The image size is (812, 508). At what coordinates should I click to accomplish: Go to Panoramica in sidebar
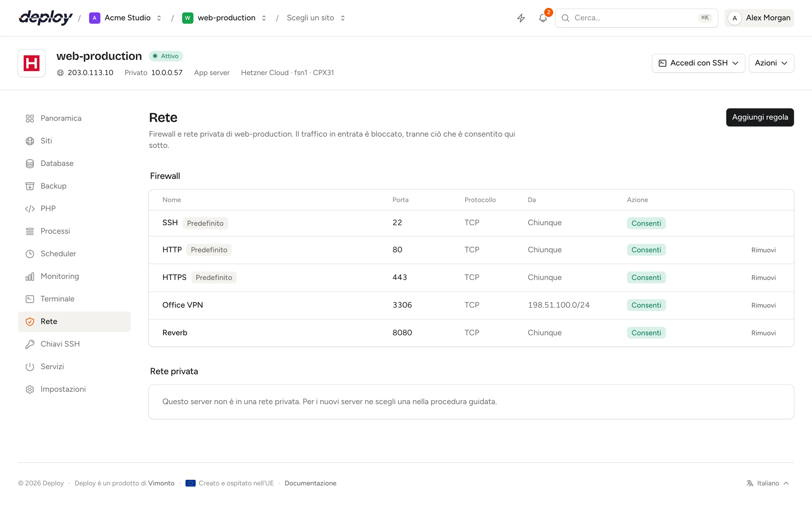pyautogui.click(x=74, y=118)
